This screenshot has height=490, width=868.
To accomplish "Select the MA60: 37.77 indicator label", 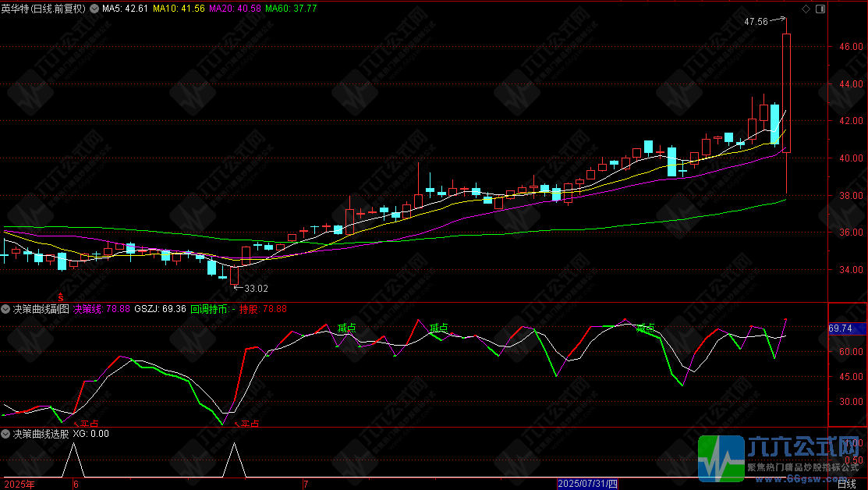I will point(291,9).
